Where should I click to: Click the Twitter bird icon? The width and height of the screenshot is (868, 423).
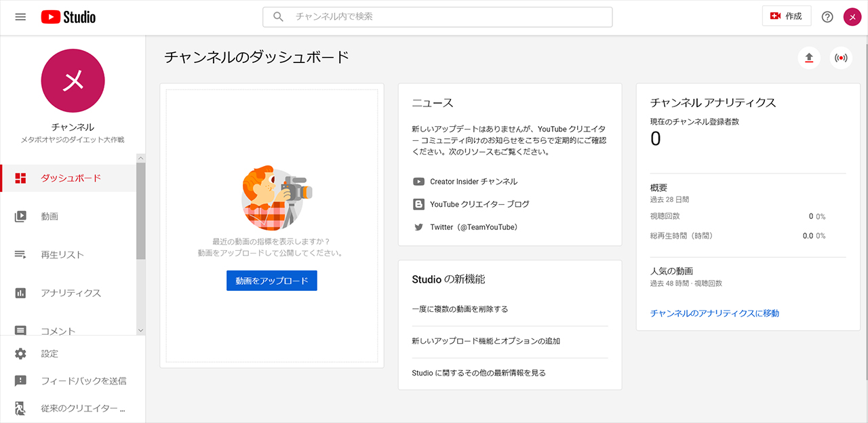(x=418, y=227)
